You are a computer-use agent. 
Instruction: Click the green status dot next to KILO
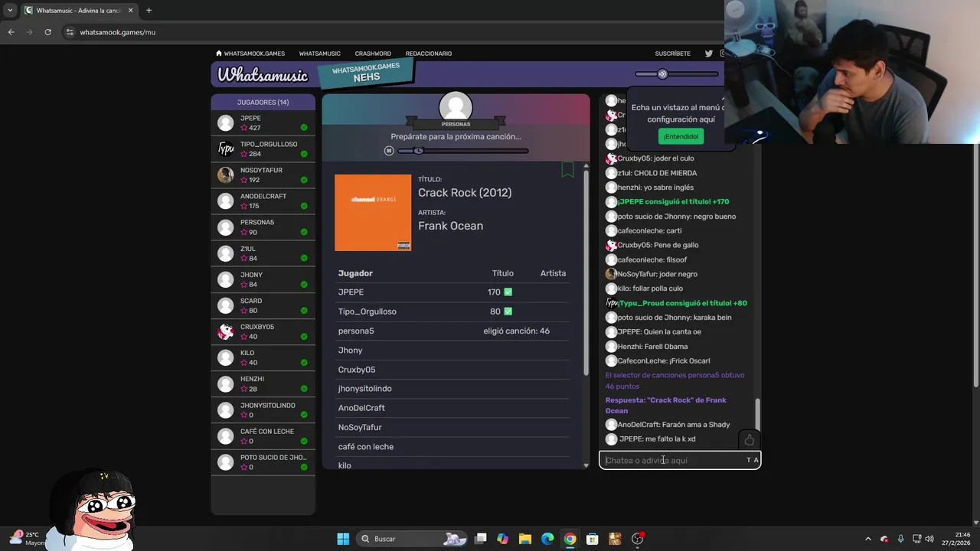[304, 363]
